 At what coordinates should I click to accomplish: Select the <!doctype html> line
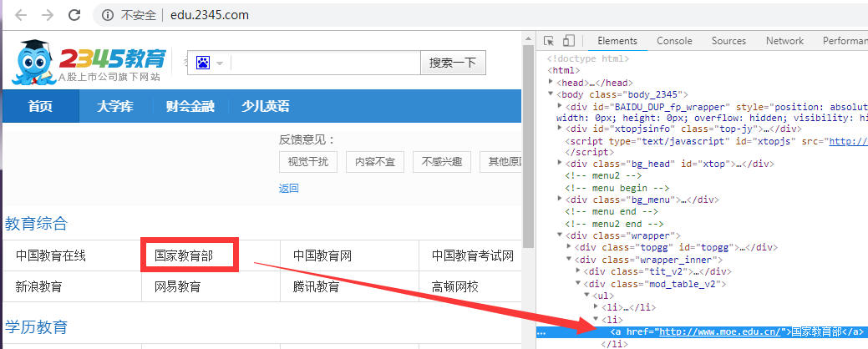point(588,58)
